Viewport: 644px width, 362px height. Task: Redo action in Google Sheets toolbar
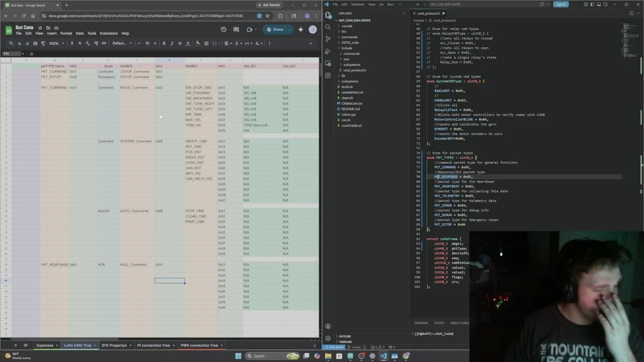[x=27, y=43]
